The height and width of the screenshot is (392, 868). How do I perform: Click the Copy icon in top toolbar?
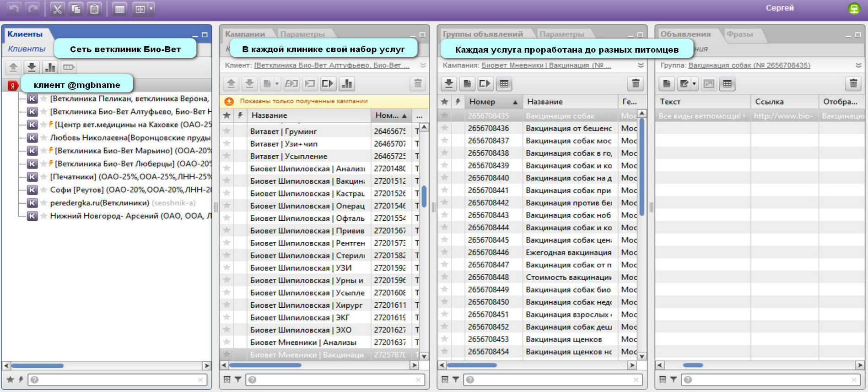coord(76,9)
